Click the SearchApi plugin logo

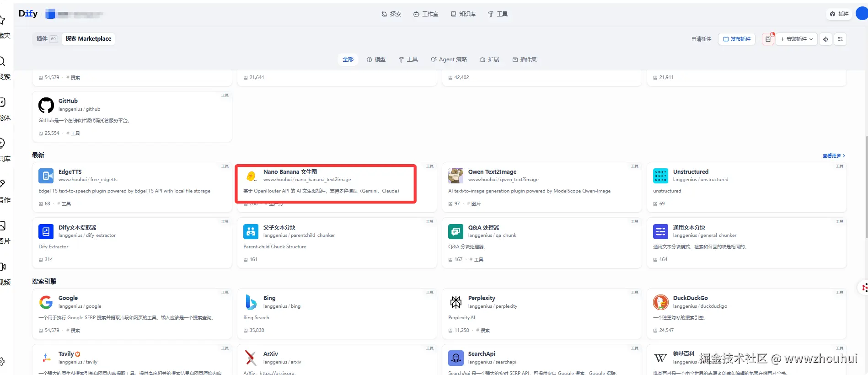456,358
